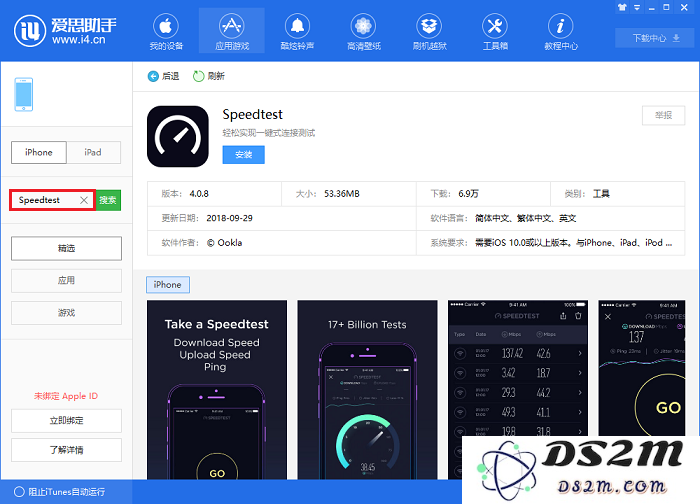
Task: Install Speedtest with the 安装 button
Action: 243,154
